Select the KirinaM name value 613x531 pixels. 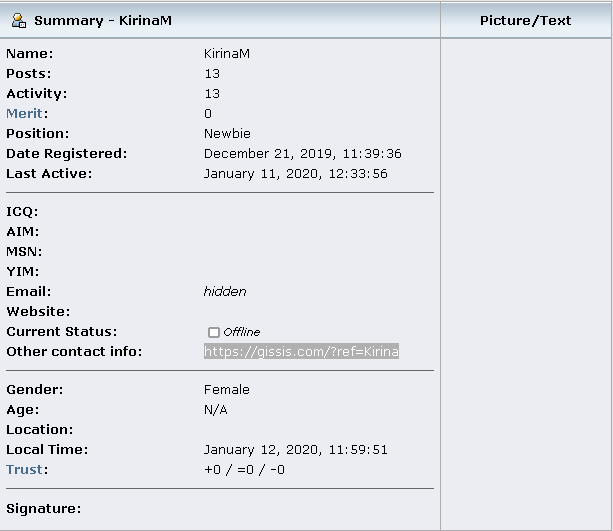[x=227, y=54]
